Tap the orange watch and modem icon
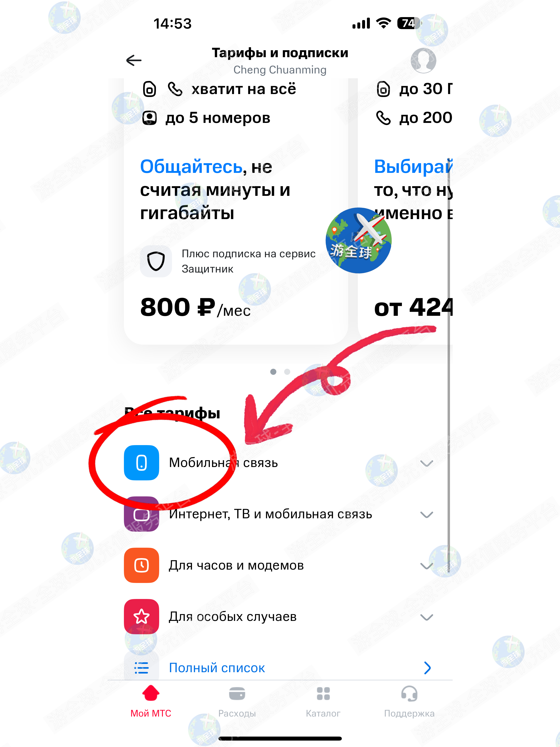Viewport: 560px width, 747px height. 142,565
